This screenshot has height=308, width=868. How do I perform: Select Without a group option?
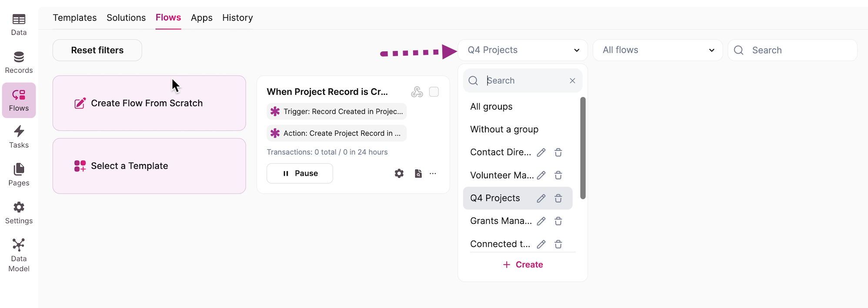(504, 129)
